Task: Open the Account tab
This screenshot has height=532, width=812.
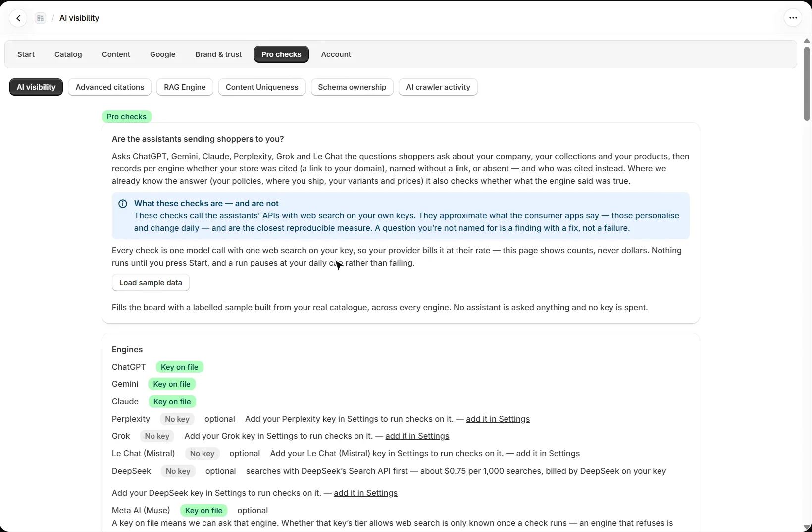Action: (336, 54)
